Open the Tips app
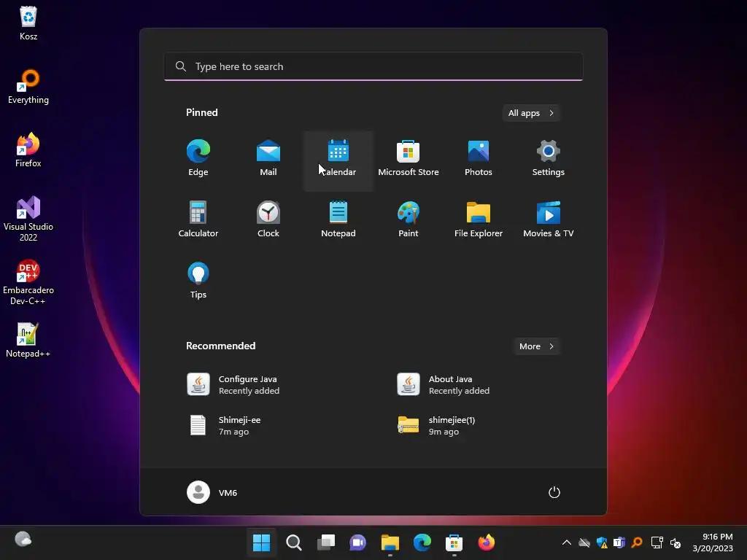Image resolution: width=747 pixels, height=560 pixels. (x=198, y=281)
